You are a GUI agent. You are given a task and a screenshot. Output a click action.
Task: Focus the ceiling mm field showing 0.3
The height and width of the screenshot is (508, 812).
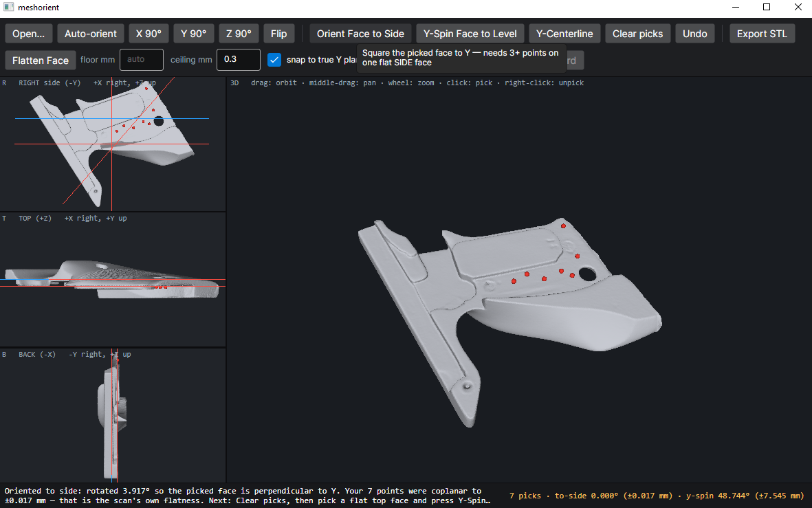238,60
